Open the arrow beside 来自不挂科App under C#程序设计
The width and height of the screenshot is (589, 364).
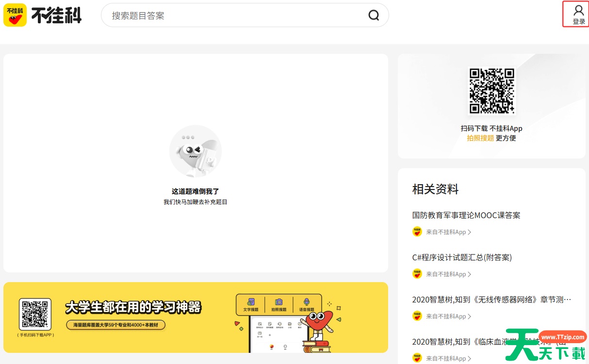tap(469, 274)
